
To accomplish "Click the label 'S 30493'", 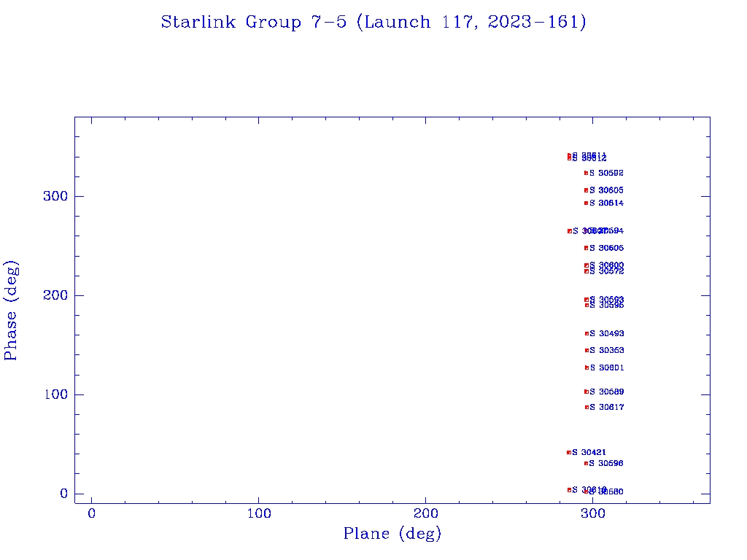I will [607, 334].
